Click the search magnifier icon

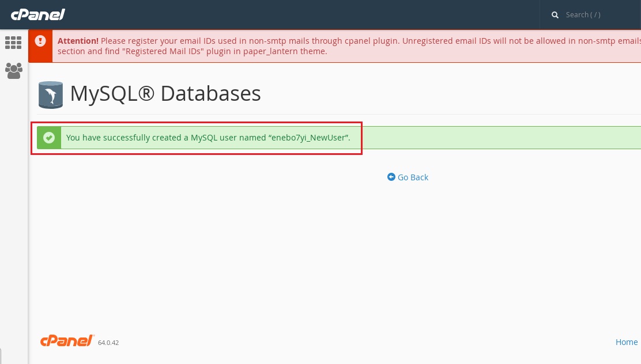555,15
